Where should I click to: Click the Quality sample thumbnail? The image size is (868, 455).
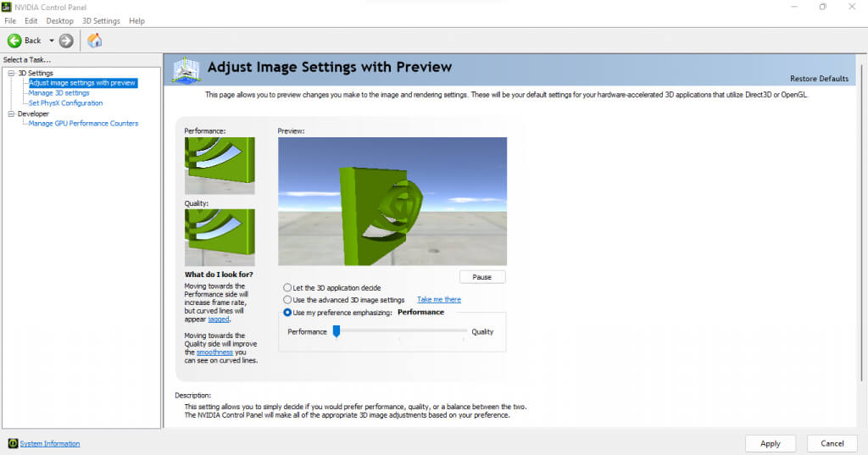[x=220, y=237]
